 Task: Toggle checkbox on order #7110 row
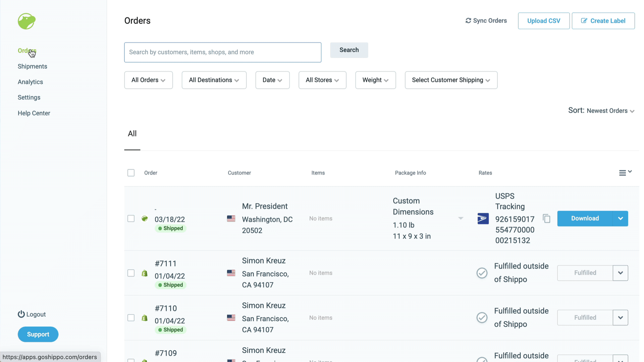click(x=131, y=317)
